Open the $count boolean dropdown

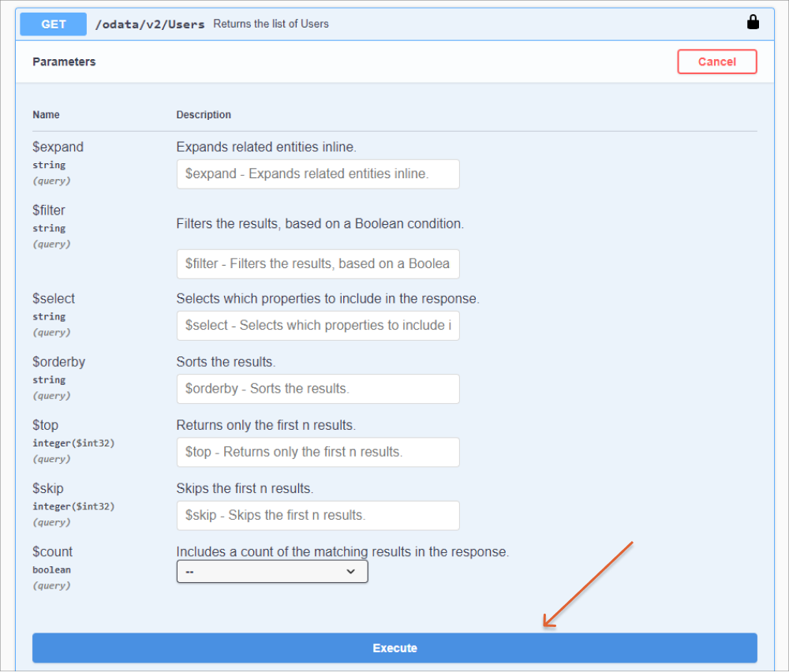(272, 571)
